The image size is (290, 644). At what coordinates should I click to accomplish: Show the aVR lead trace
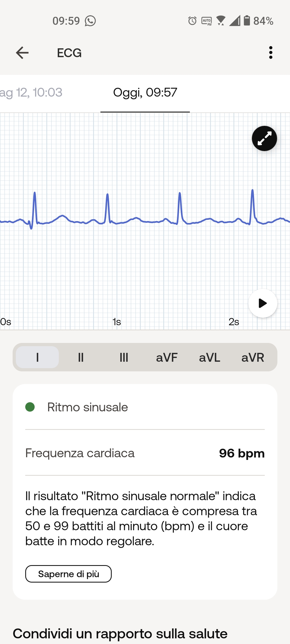[x=253, y=357]
